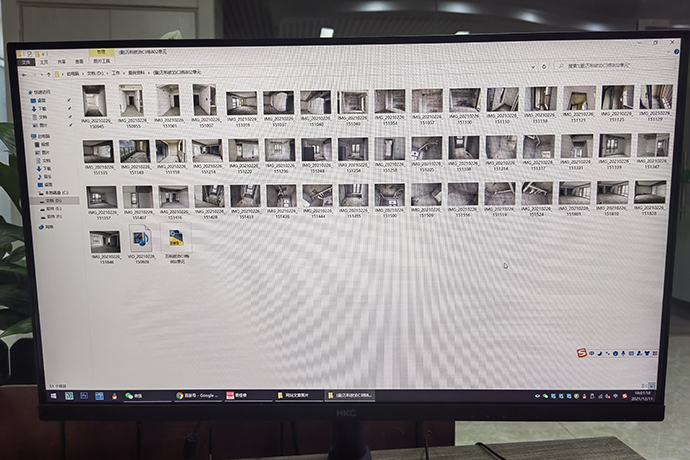Select the (E:) drive in the sidebar
Screen dimensions: 690x460
[51, 209]
